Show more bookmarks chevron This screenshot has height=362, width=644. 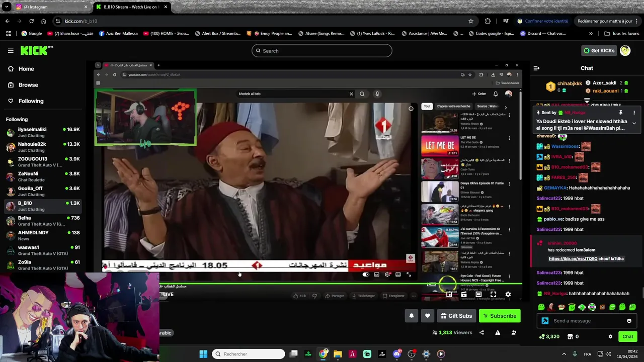[591, 34]
